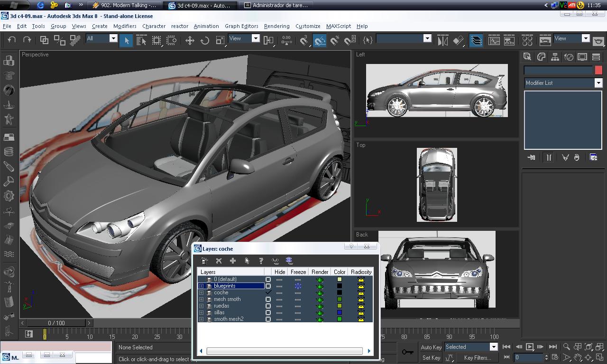Screen dimensions: 607x364
Task: Open the Modifiers menu
Action: [125, 26]
